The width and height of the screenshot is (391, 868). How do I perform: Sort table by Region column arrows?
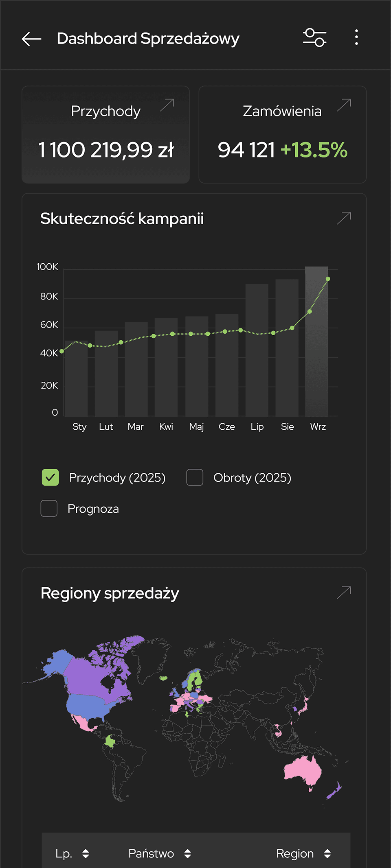pos(327,853)
